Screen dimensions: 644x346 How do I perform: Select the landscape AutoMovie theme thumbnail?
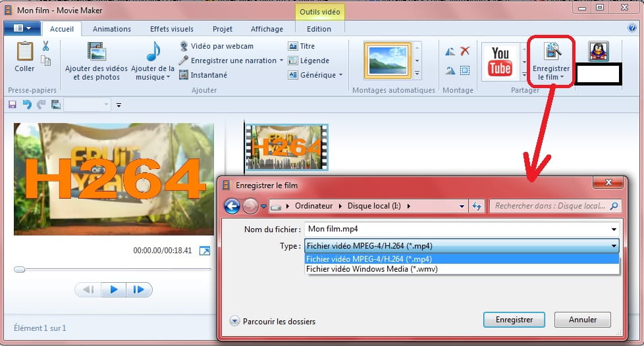(387, 61)
